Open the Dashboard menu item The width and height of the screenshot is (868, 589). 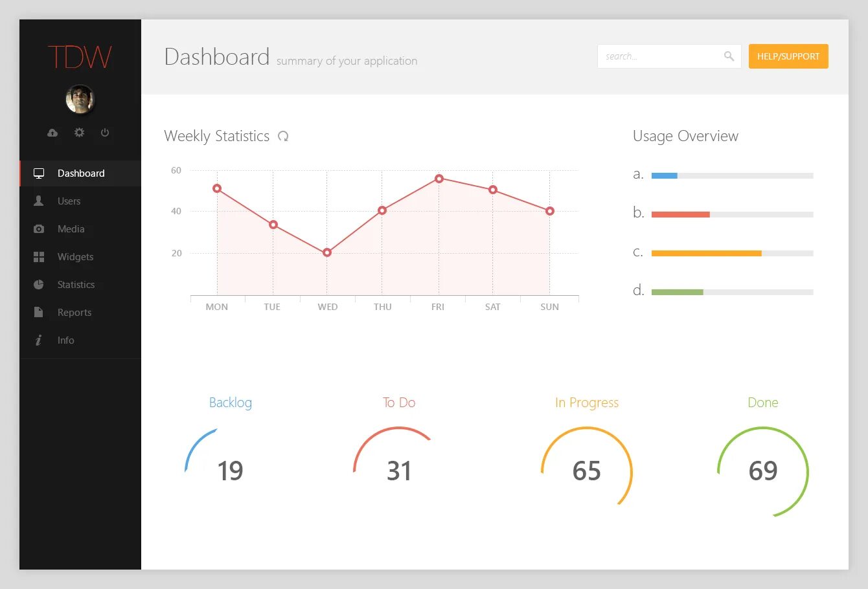coord(80,173)
